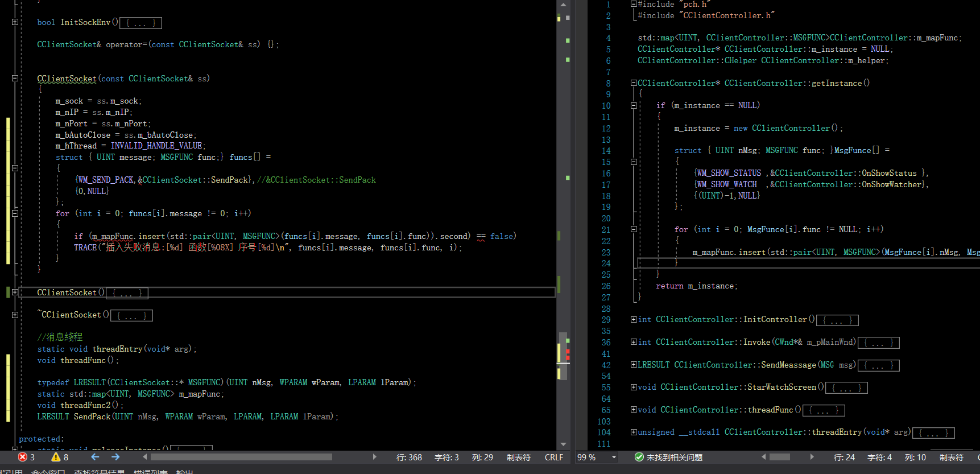The width and height of the screenshot is (980, 474).
Task: Collapse the for loop at line 21
Action: (634, 229)
